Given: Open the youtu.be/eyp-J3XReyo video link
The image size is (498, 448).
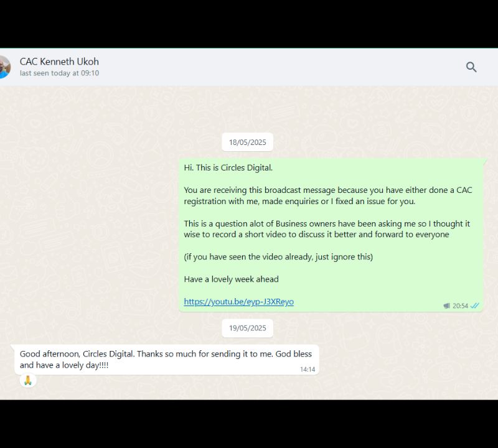Looking at the screenshot, I should click(238, 301).
